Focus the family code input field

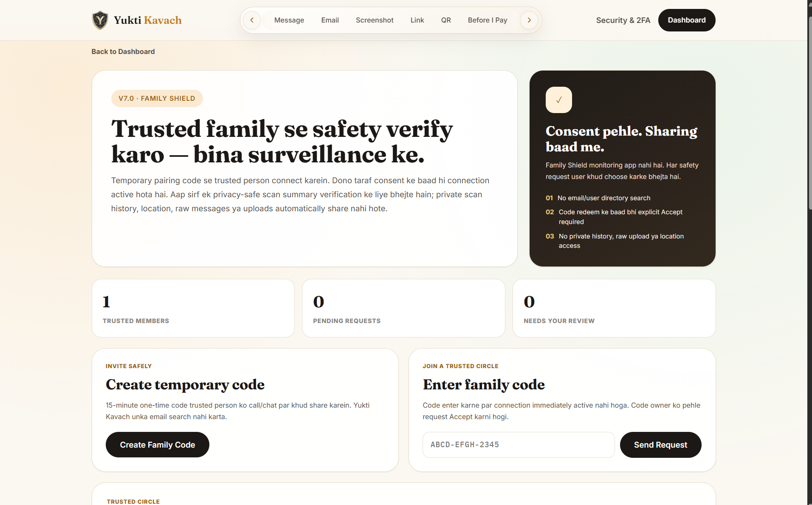(519, 445)
